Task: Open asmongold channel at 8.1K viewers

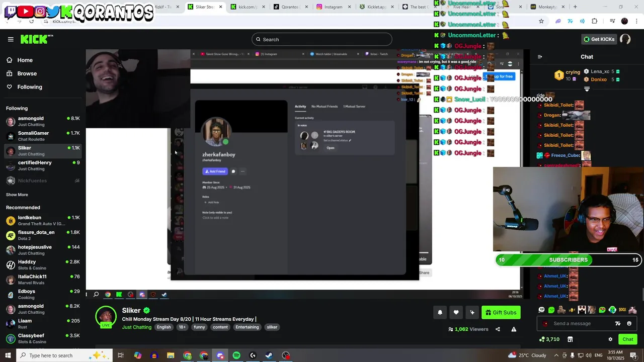Action: point(43,121)
